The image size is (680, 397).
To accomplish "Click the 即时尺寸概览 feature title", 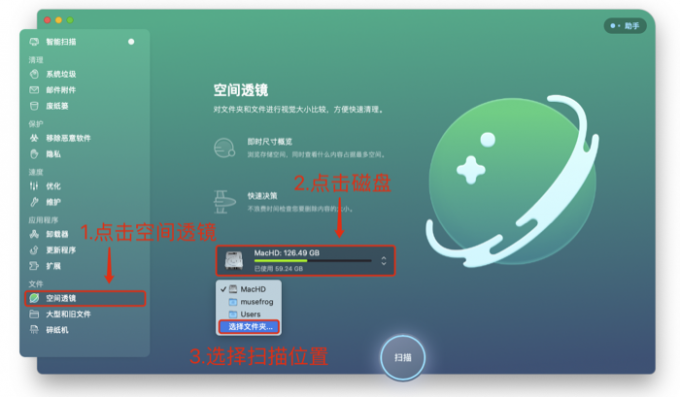I will pos(270,141).
